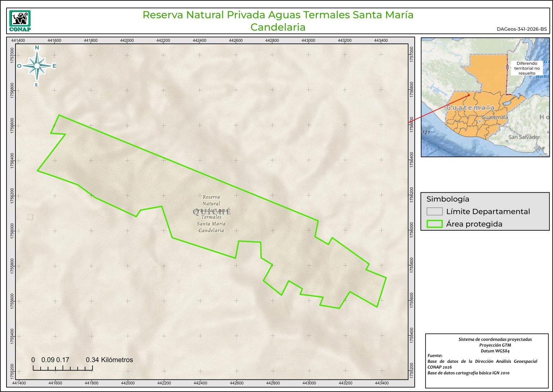Click the 442000 coordinate label on top axis
553x392 pixels.
tap(127, 41)
